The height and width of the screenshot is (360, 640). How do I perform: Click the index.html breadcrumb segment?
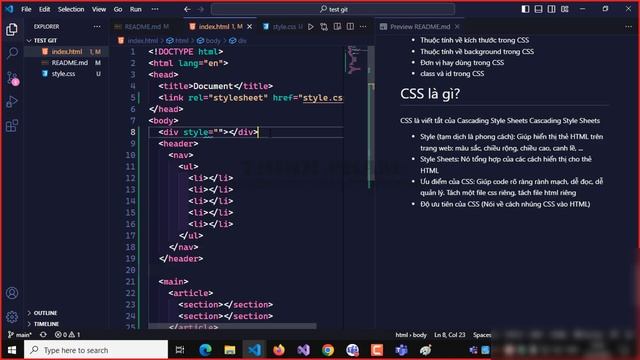138,40
